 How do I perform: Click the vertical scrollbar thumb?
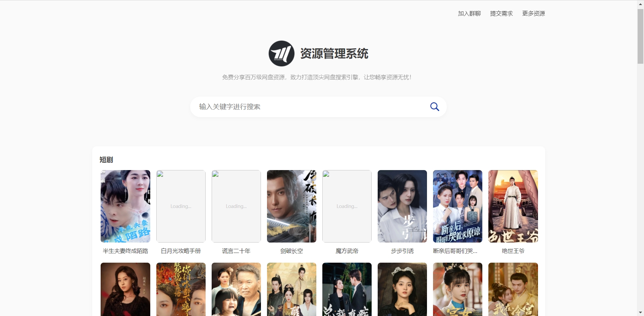pos(640,36)
